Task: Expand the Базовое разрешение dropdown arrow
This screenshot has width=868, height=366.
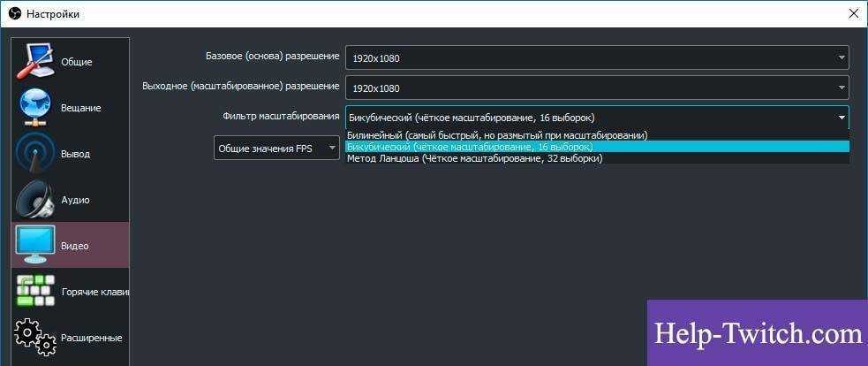Action: click(841, 58)
